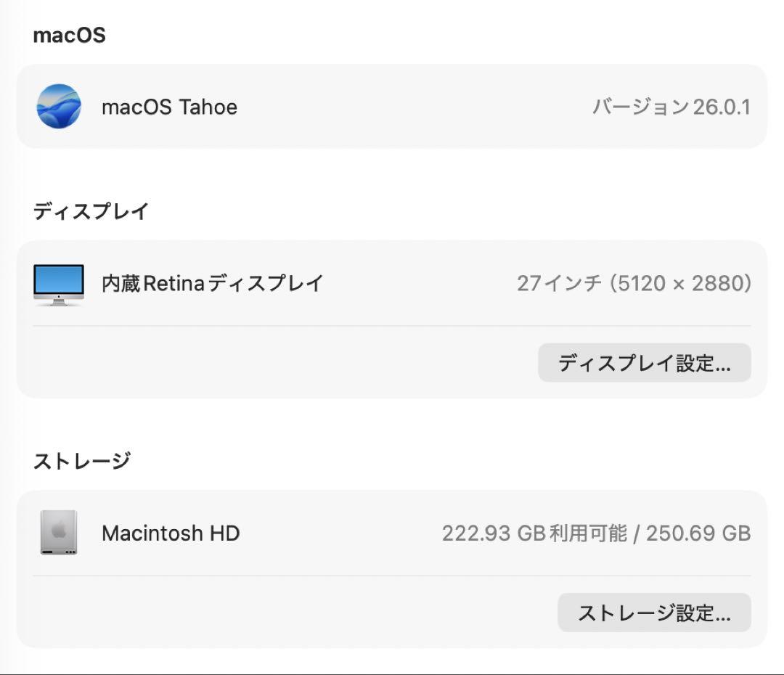Image resolution: width=784 pixels, height=675 pixels.
Task: Click the macOS Tahoe row
Action: (x=392, y=107)
